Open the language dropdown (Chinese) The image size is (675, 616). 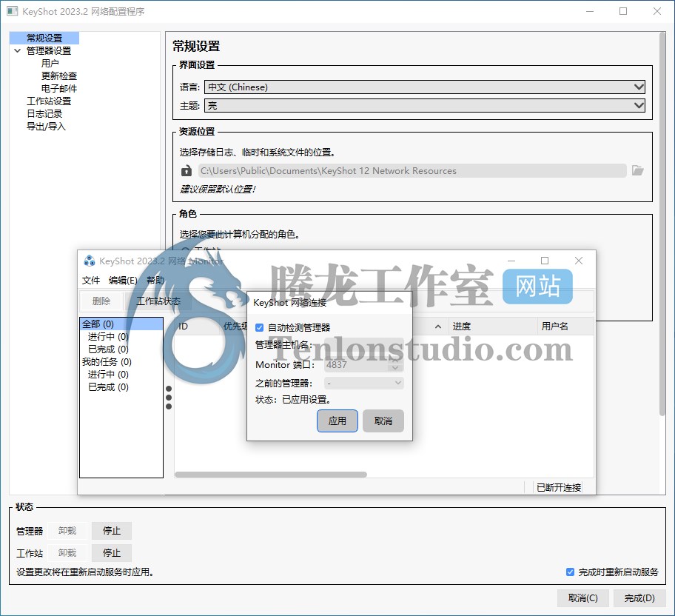[424, 87]
